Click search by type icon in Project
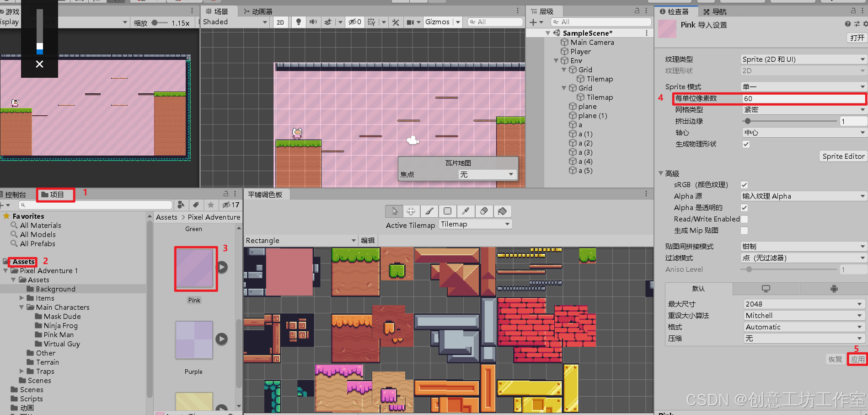The width and height of the screenshot is (868, 415). click(181, 205)
